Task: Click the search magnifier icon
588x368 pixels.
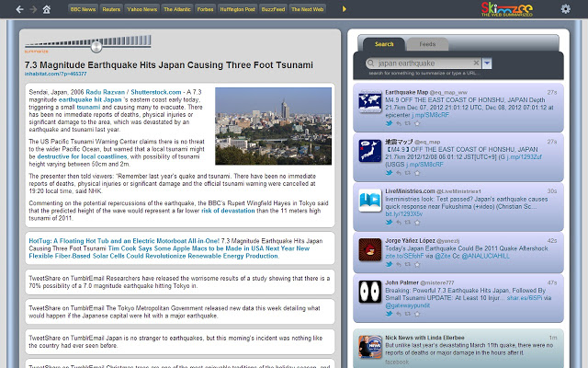Action: point(371,63)
